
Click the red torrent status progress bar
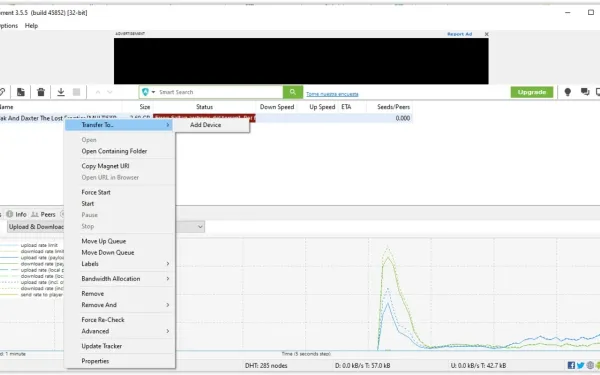point(204,118)
